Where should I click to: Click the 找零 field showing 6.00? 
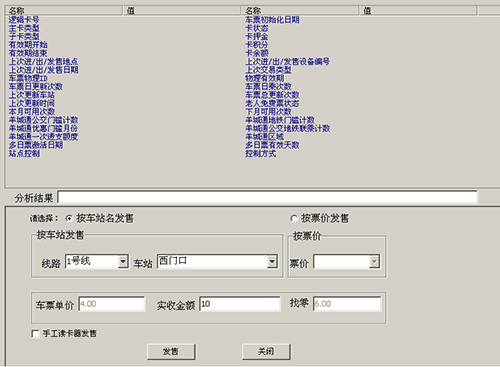[347, 304]
